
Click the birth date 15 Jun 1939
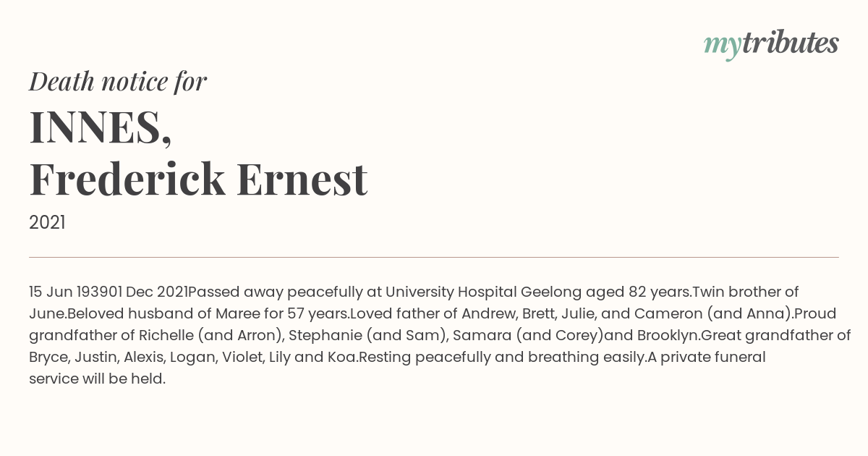coord(75,292)
